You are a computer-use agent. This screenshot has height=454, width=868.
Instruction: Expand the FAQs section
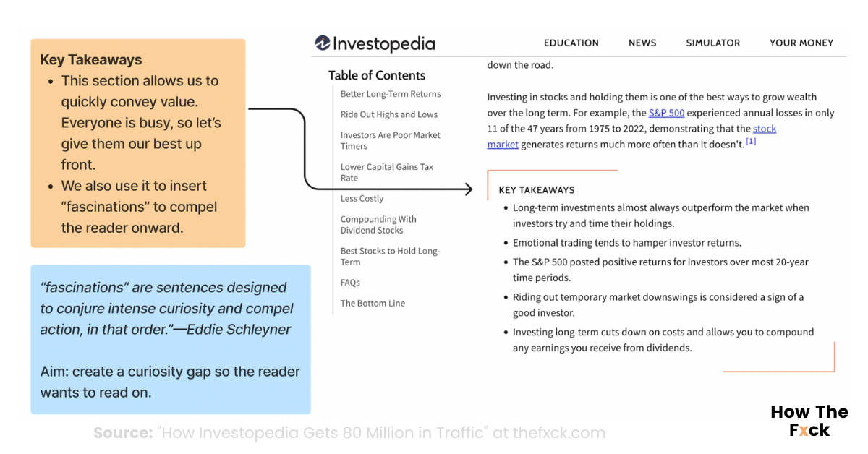[350, 282]
